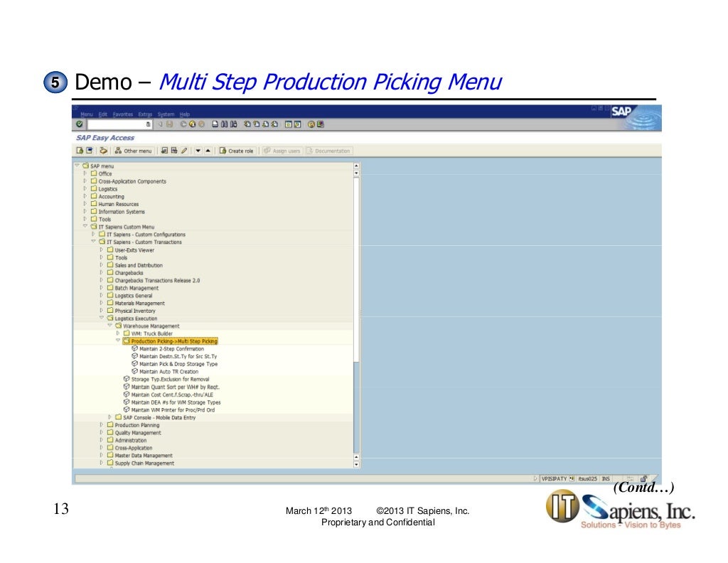
Task: Open the command field history dropdown
Action: [x=148, y=124]
